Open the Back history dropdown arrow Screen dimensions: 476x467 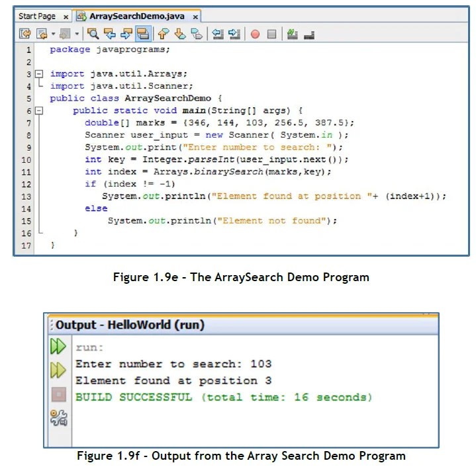coord(53,34)
